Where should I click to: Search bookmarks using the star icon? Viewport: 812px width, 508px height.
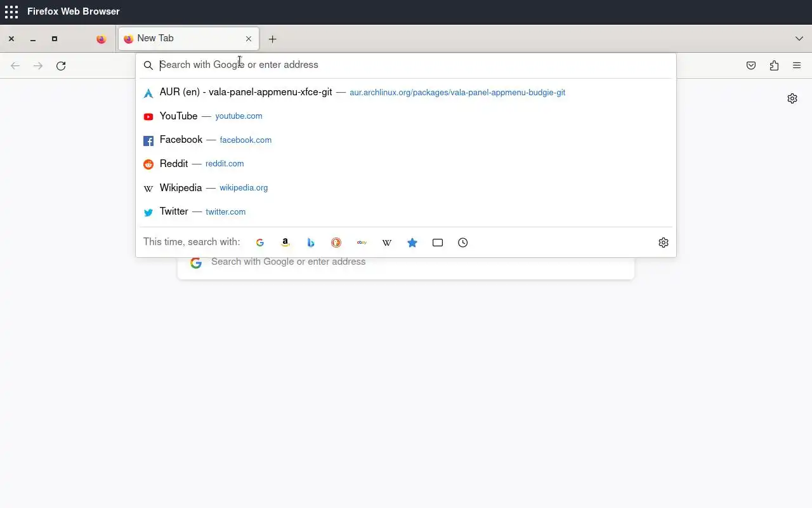(412, 243)
